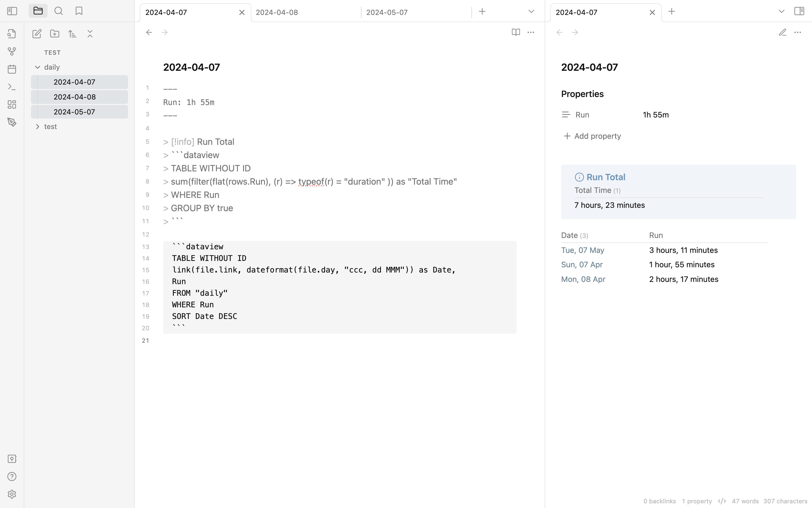Switch left pane to reading view
The width and height of the screenshot is (812, 508).
[516, 33]
